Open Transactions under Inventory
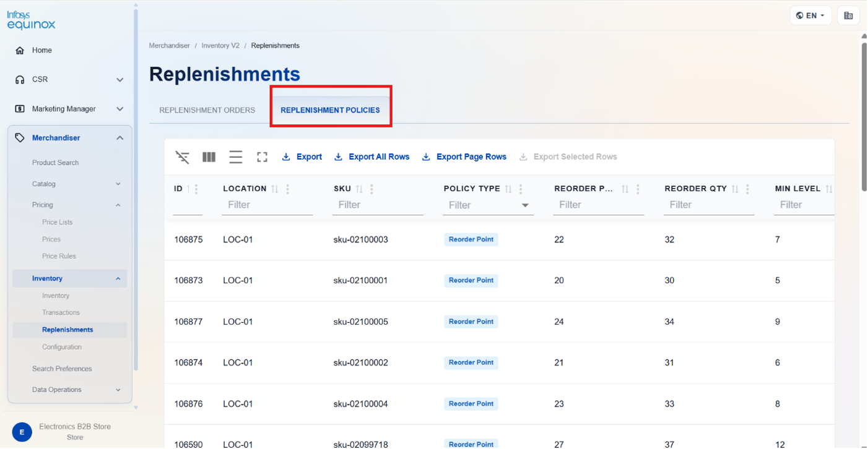868x449 pixels. click(61, 313)
